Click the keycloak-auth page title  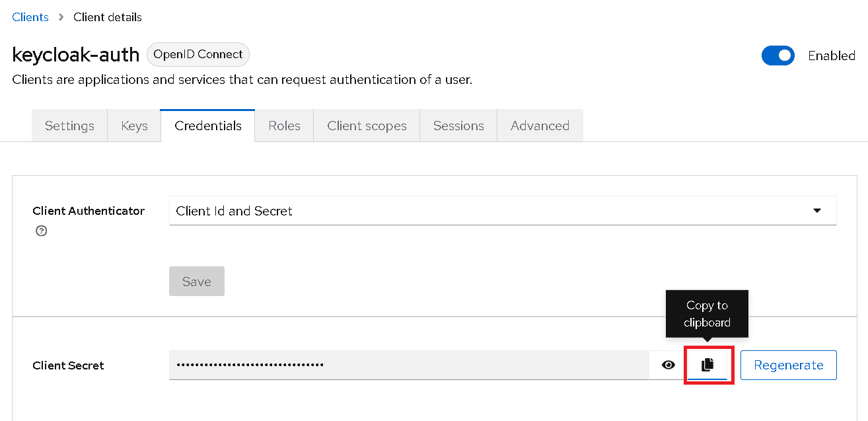(x=76, y=54)
